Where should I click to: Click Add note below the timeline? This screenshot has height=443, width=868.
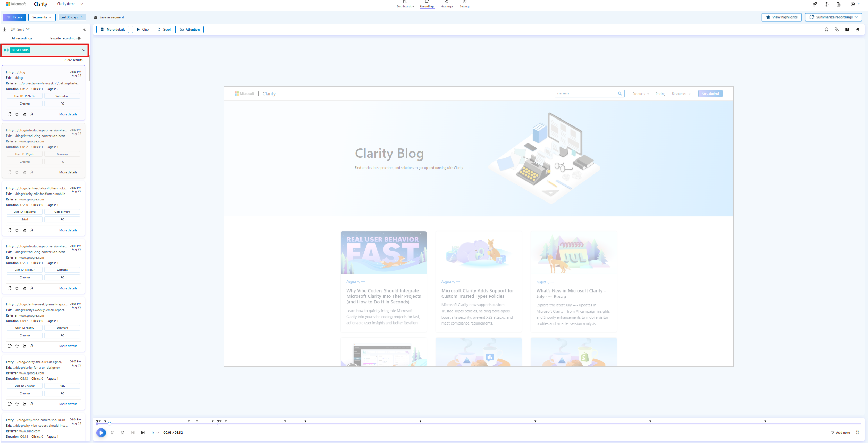pyautogui.click(x=840, y=433)
